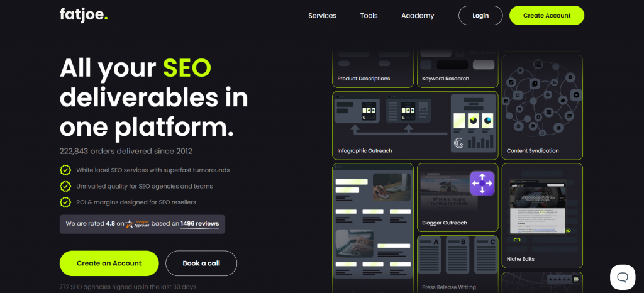Click the fatjoe logo

point(84,15)
